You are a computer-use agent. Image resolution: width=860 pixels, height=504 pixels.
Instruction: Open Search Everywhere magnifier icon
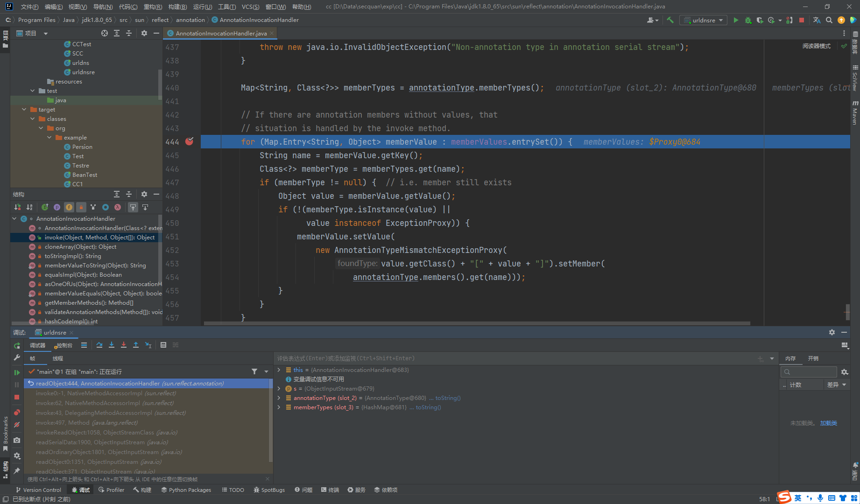coord(829,20)
